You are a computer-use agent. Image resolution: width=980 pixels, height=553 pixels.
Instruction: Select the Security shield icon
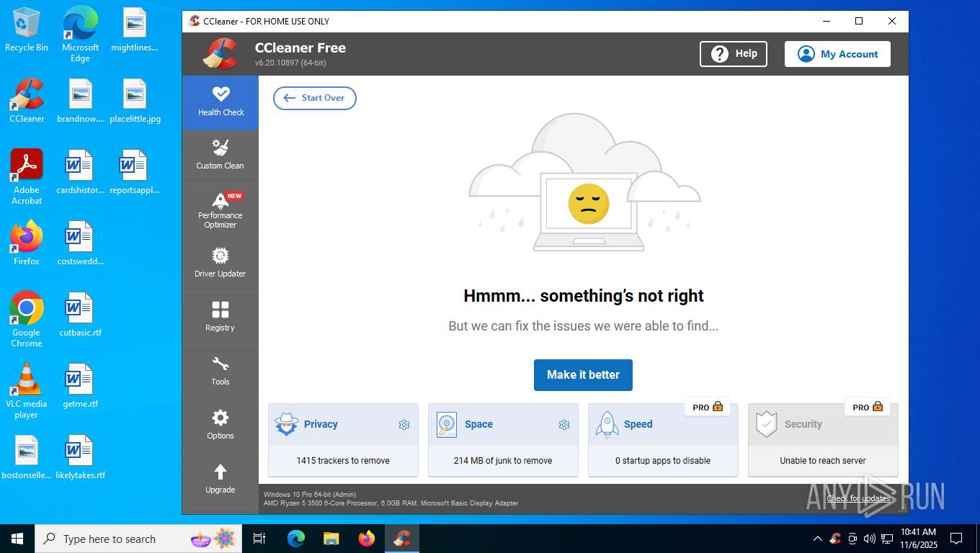tap(767, 425)
